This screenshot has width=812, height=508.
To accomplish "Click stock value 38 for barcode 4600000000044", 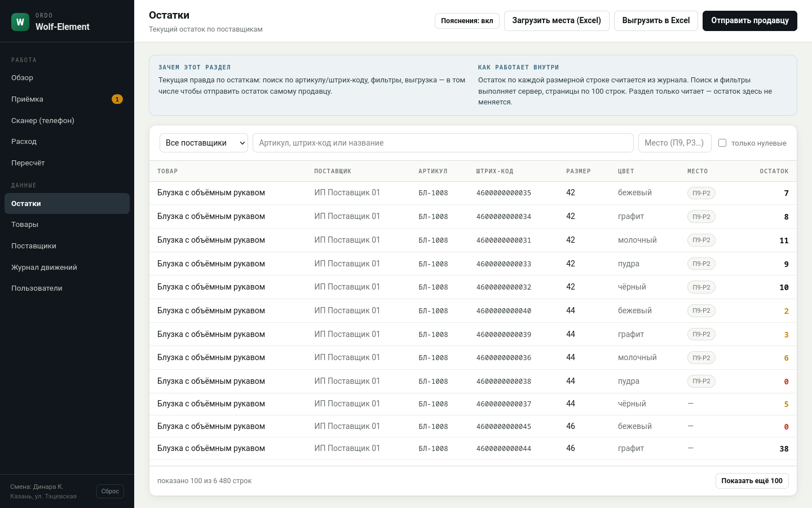I will tap(784, 449).
